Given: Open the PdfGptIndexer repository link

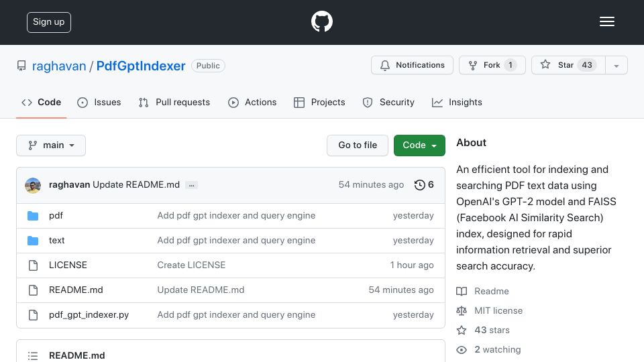Looking at the screenshot, I should 141,66.
